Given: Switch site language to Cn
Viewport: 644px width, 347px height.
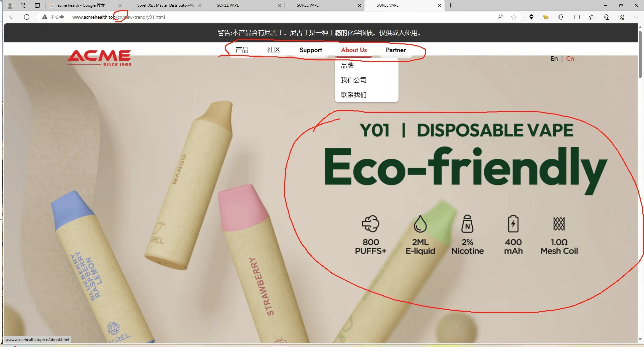Looking at the screenshot, I should click(570, 59).
